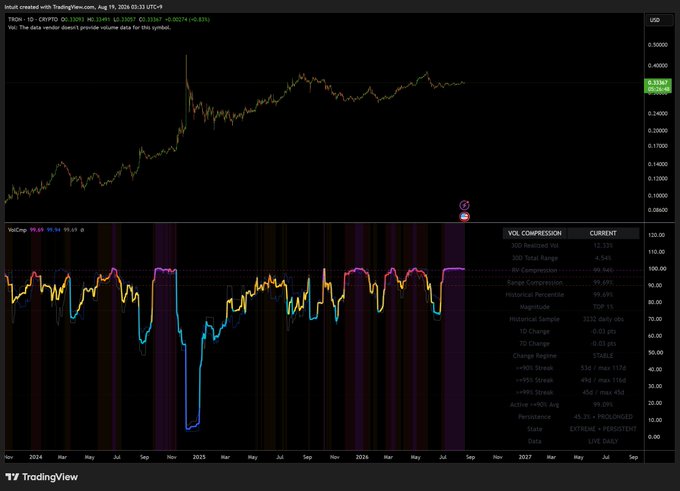The image size is (680, 491).
Task: Click the CURRENT column header
Action: click(603, 233)
